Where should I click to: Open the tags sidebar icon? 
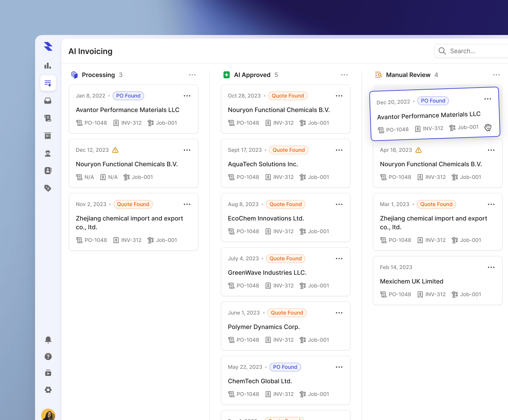point(48,188)
